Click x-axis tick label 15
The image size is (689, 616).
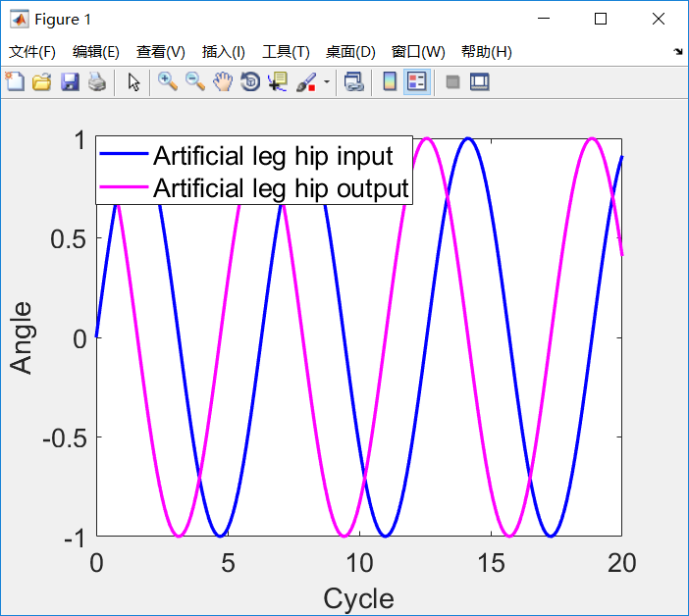pyautogui.click(x=491, y=563)
